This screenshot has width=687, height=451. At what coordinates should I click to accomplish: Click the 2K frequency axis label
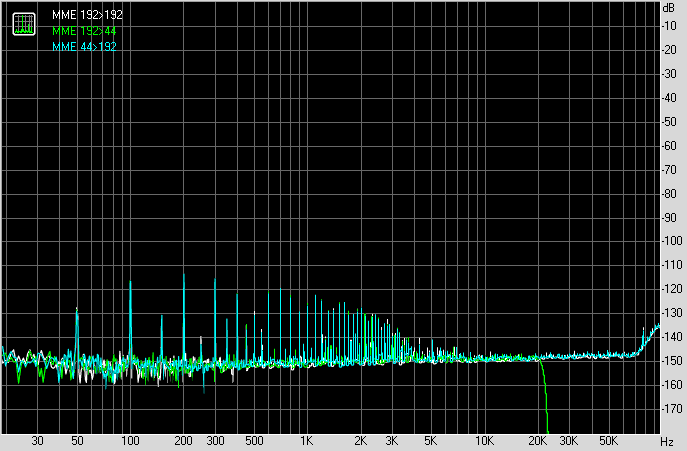[x=360, y=441]
